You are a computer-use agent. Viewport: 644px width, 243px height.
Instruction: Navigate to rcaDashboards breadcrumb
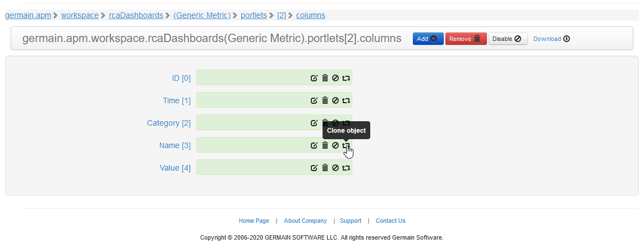click(x=136, y=15)
